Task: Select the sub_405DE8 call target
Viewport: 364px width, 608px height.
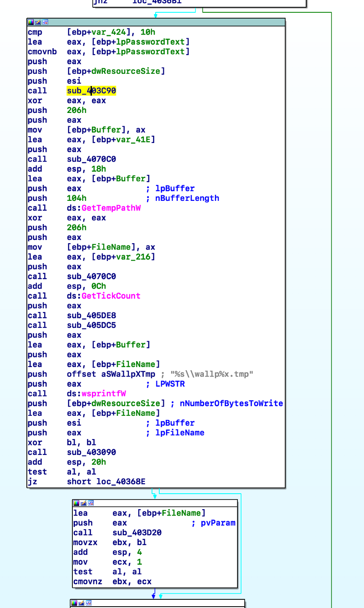Action: (91, 315)
